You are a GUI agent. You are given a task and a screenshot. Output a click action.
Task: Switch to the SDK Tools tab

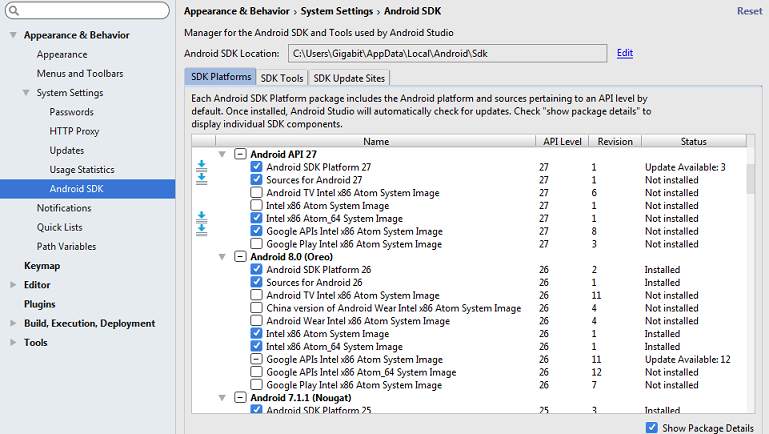pyautogui.click(x=282, y=78)
